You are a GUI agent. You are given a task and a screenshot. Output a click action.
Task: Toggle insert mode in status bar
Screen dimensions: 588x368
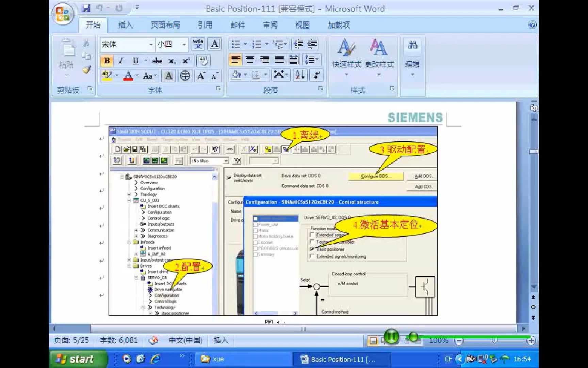(221, 340)
